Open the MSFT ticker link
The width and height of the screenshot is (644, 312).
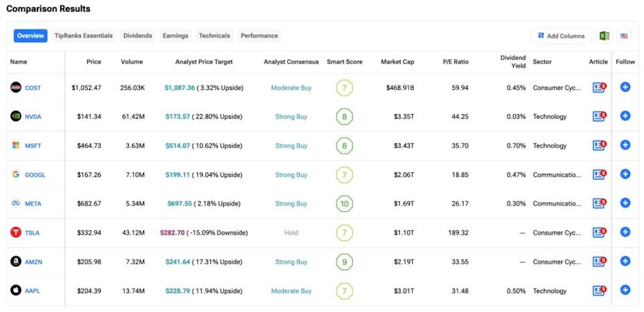(33, 146)
